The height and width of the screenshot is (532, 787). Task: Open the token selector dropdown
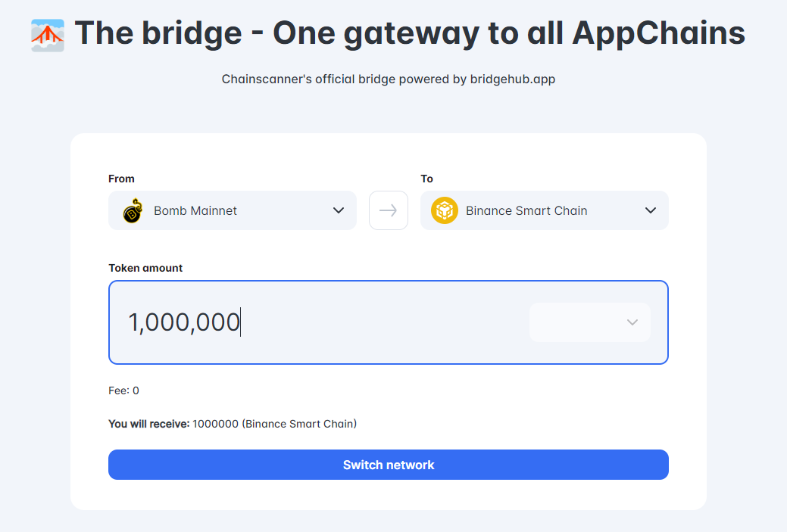coord(590,322)
